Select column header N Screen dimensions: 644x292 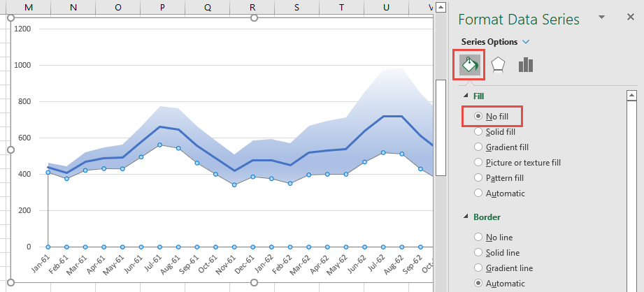(73, 8)
